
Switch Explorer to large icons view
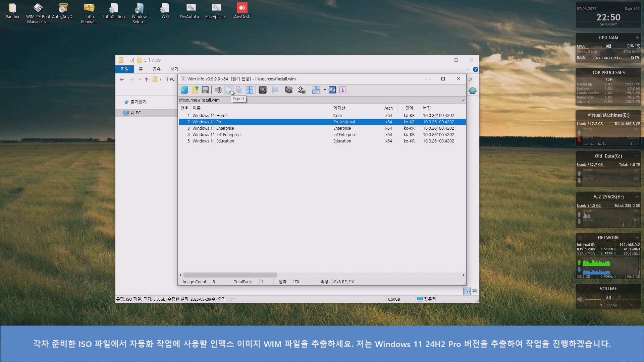click(x=474, y=291)
